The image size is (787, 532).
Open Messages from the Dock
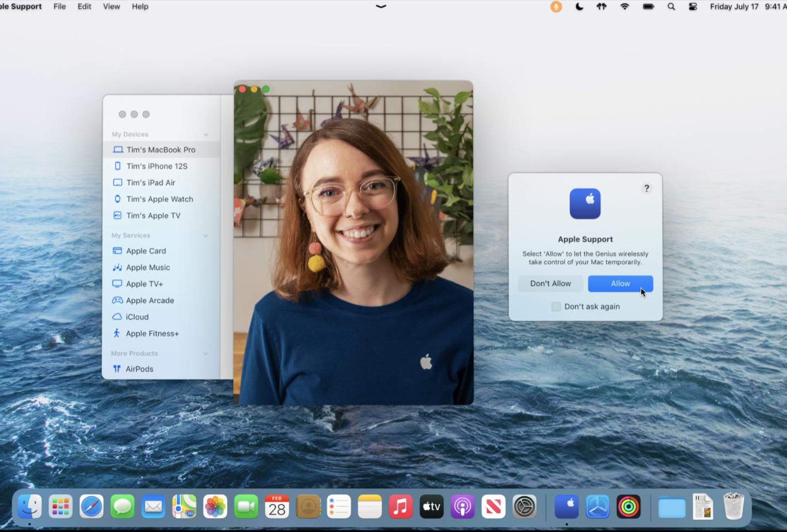pos(123,506)
